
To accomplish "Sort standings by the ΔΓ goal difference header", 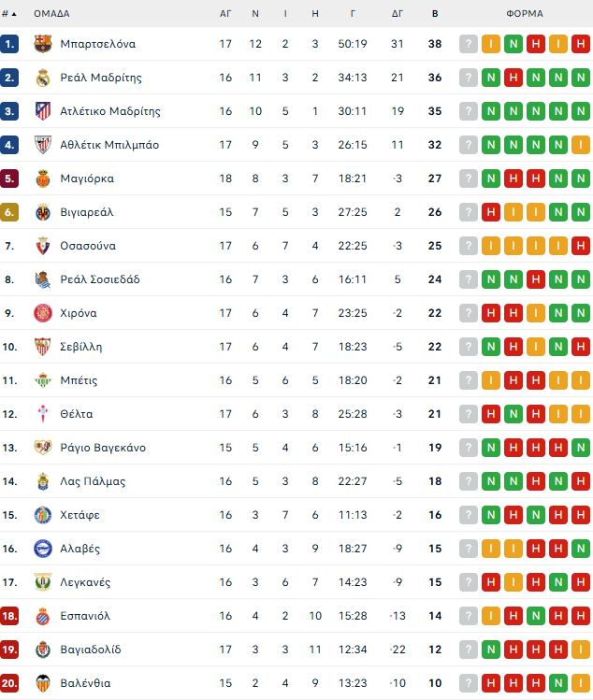I will (398, 14).
